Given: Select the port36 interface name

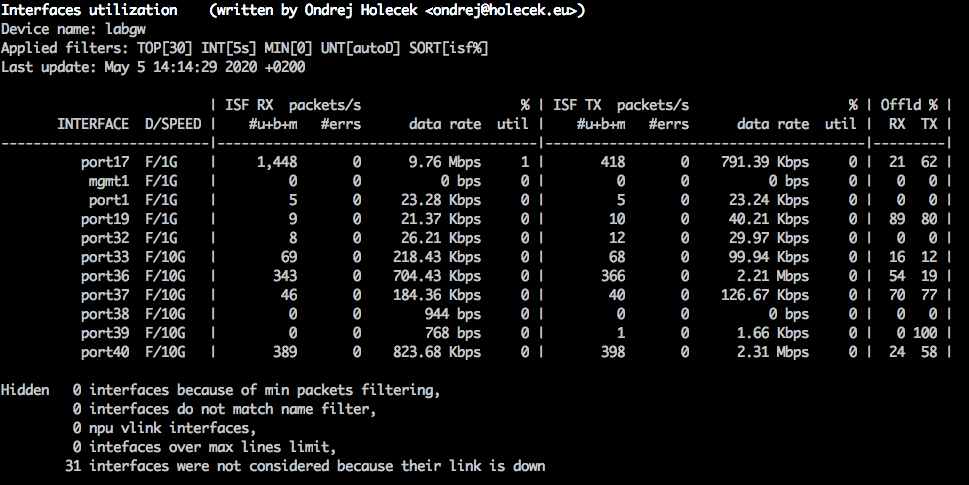Looking at the screenshot, I should 105,276.
